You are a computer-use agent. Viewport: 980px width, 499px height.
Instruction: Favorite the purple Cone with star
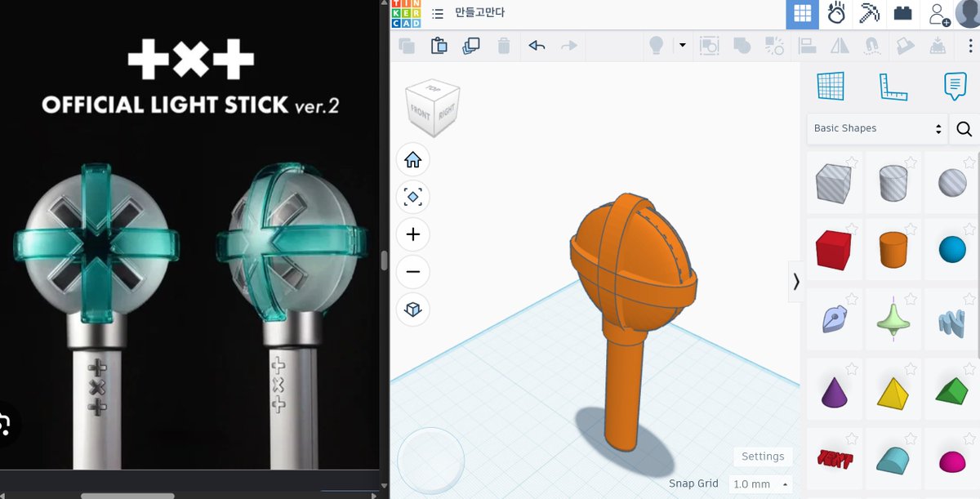(852, 368)
